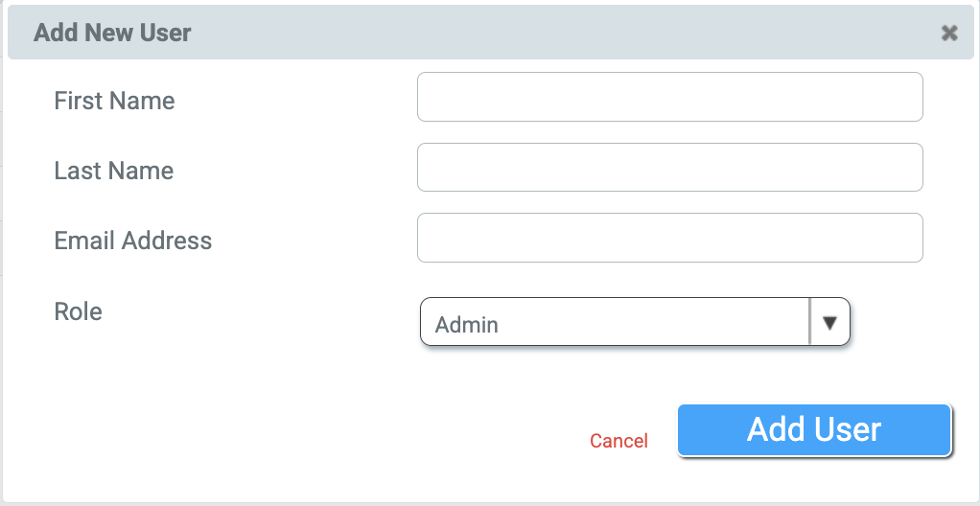
Task: Place cursor in the first name box
Action: pyautogui.click(x=669, y=97)
